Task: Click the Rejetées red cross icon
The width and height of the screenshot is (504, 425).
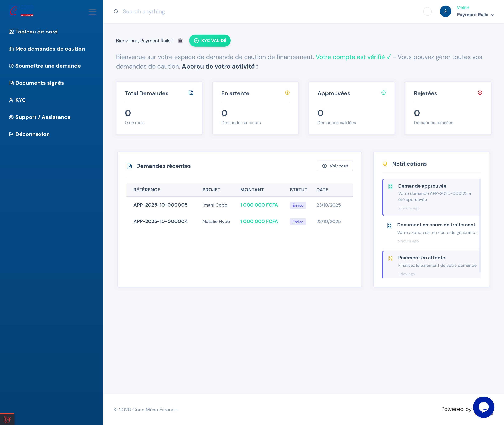Action: coord(480,93)
